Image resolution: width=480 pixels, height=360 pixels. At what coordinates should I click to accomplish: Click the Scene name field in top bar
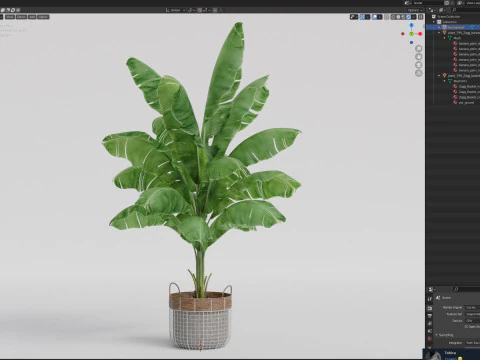point(428,3)
